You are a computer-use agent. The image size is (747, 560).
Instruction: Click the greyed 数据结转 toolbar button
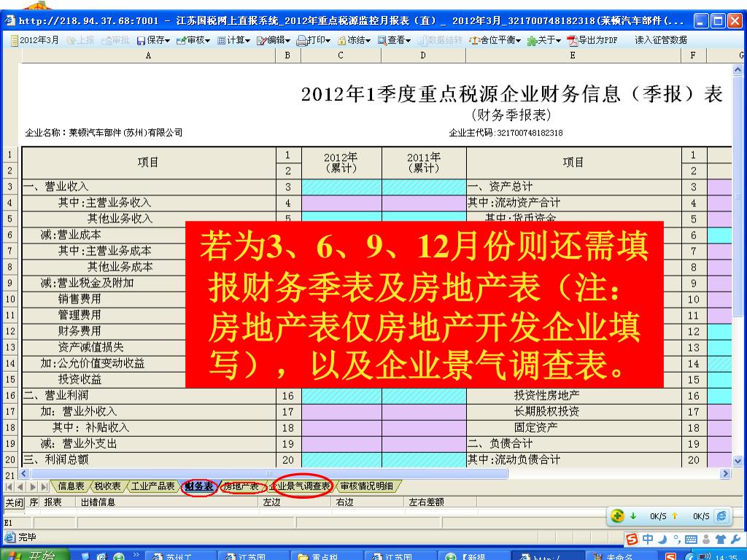click(x=440, y=40)
